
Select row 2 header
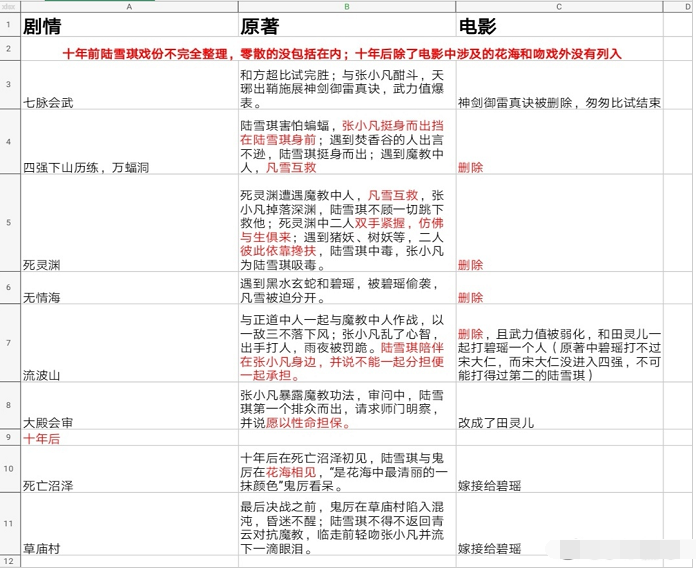(x=10, y=49)
